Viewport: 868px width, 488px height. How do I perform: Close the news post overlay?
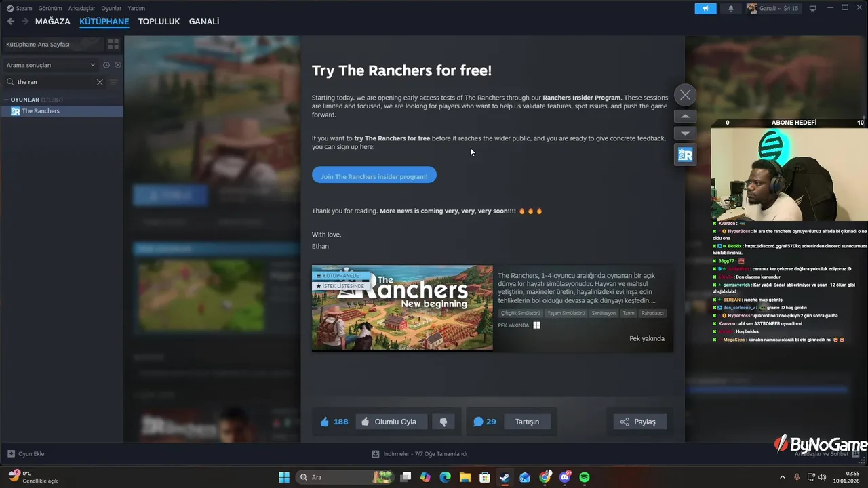pos(686,95)
